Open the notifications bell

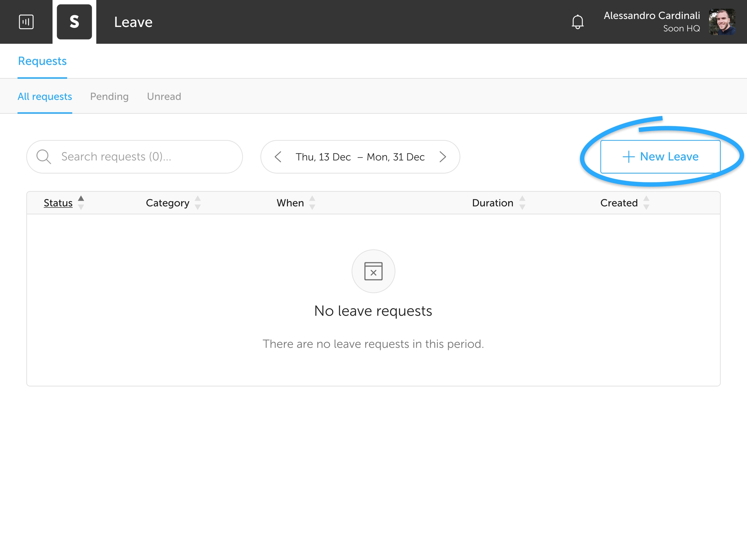coord(577,22)
